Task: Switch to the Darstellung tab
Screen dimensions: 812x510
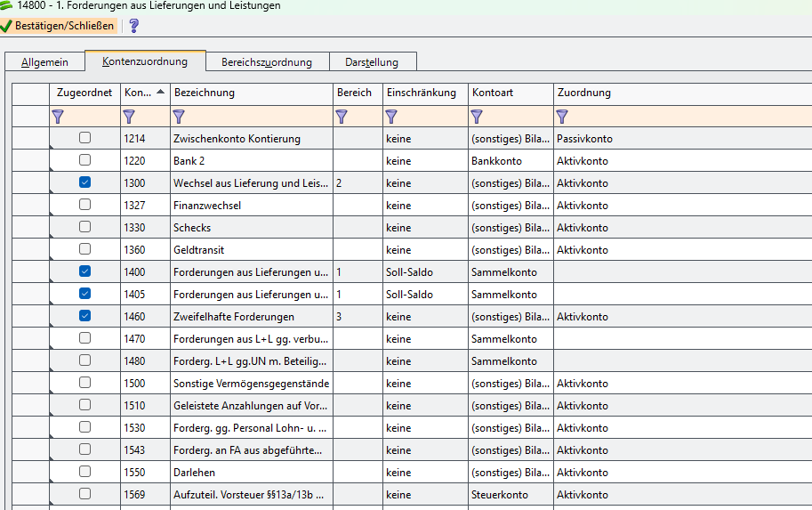Action: (372, 62)
